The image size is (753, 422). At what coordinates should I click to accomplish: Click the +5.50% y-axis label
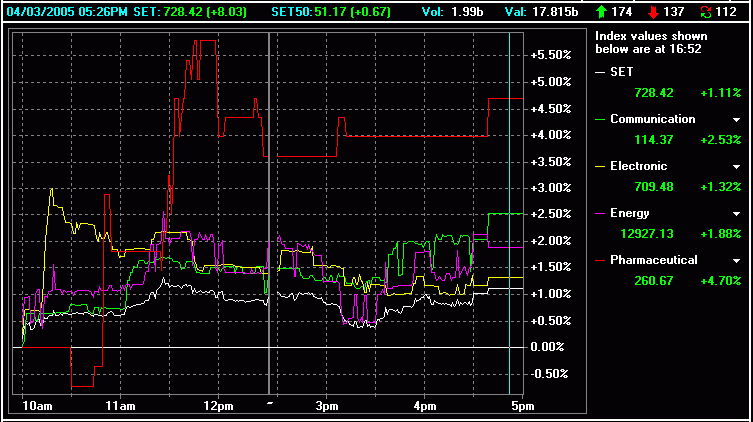551,55
